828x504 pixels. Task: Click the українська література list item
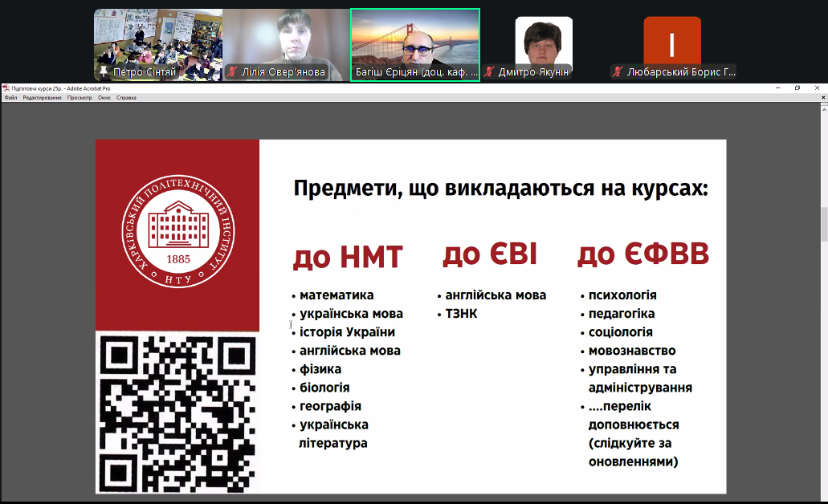pyautogui.click(x=334, y=434)
